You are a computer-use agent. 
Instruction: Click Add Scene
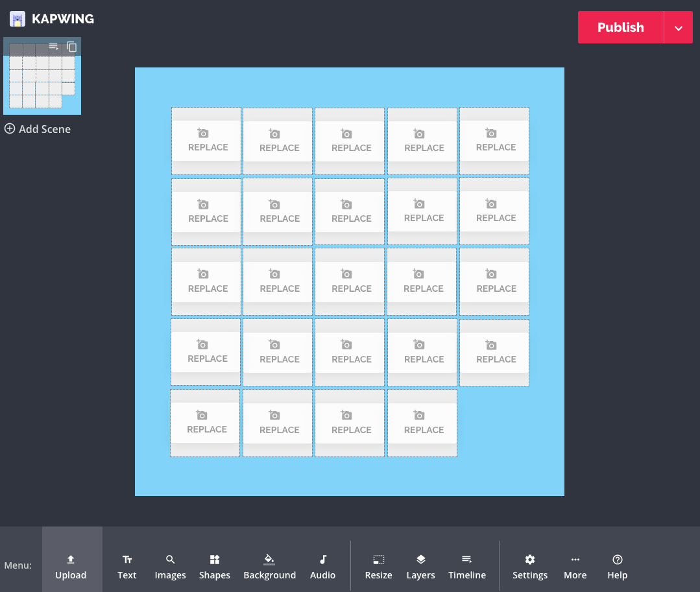(x=38, y=129)
